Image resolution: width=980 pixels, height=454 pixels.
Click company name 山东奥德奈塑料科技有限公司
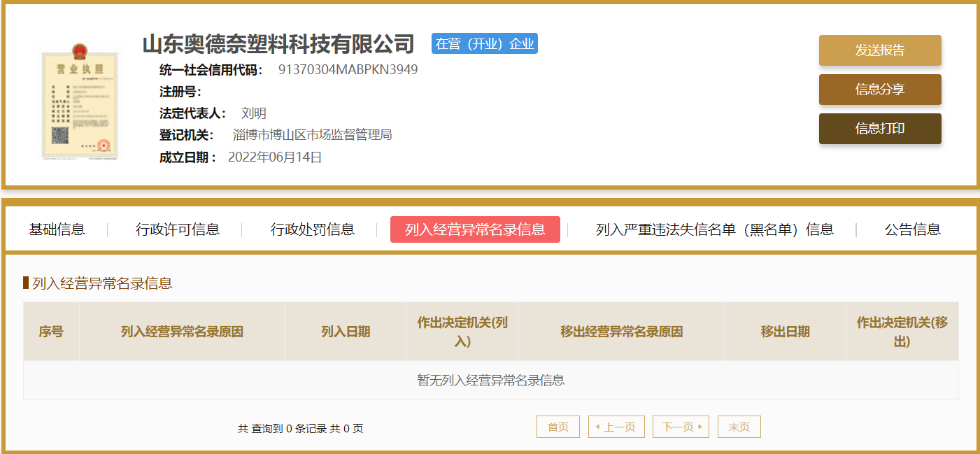[x=278, y=44]
